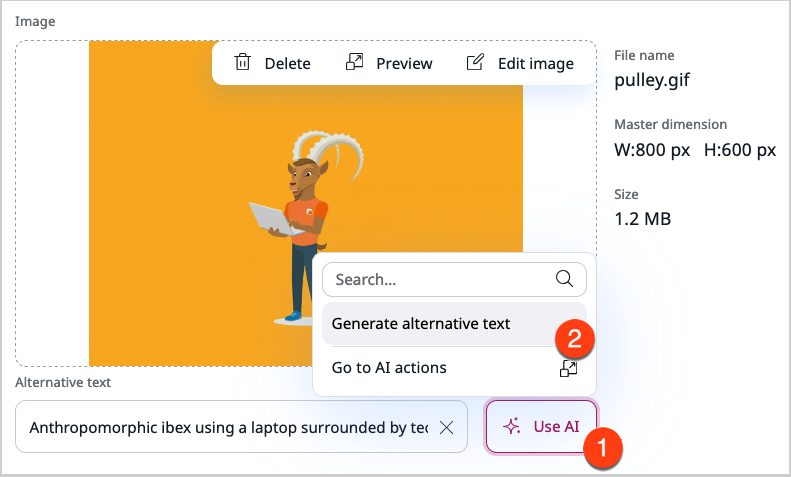
Task: Click the Preview expand-arrow icon
Action: 354,63
